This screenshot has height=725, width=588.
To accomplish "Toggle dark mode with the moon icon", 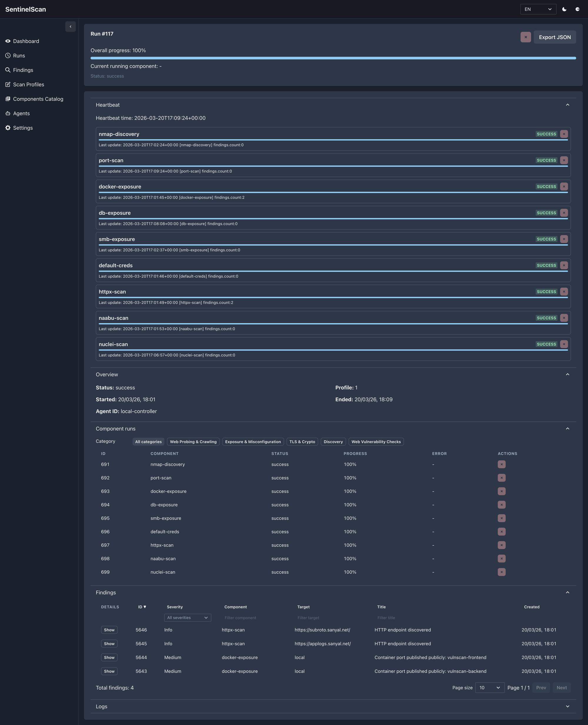I will pos(564,9).
